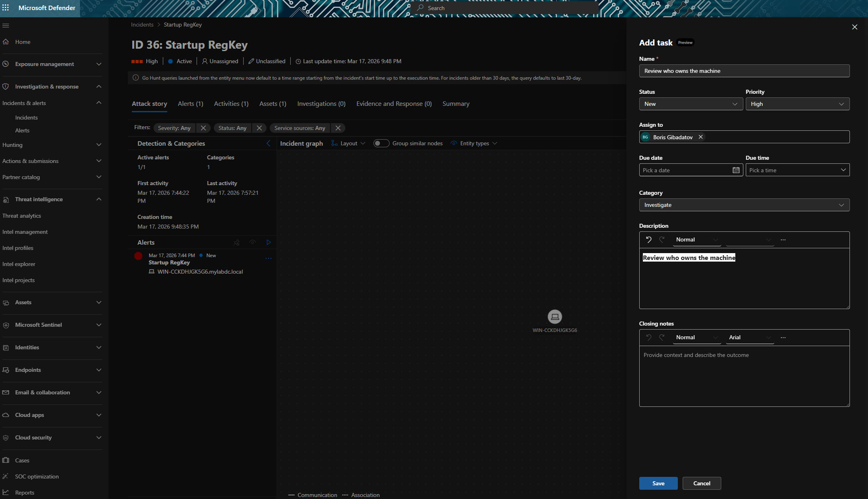The height and width of the screenshot is (499, 868).
Task: Remove the Boris Gibadatov assignee with X
Action: click(701, 137)
